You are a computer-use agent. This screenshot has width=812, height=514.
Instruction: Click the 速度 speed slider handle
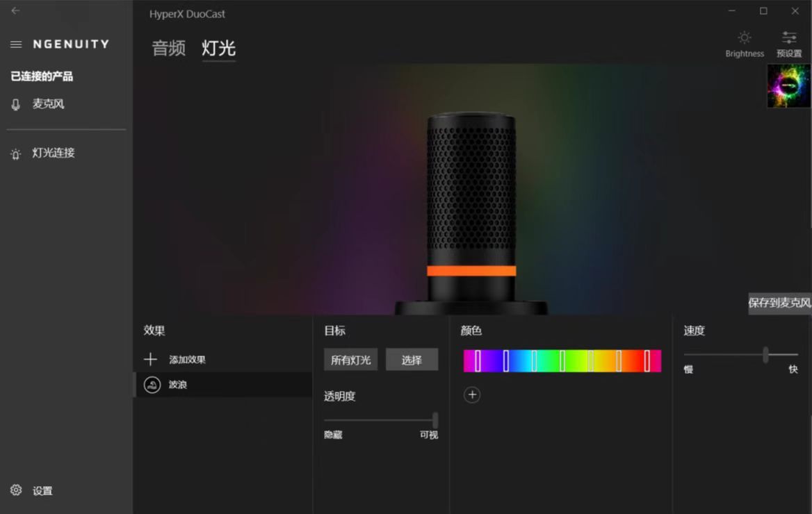pyautogui.click(x=765, y=355)
